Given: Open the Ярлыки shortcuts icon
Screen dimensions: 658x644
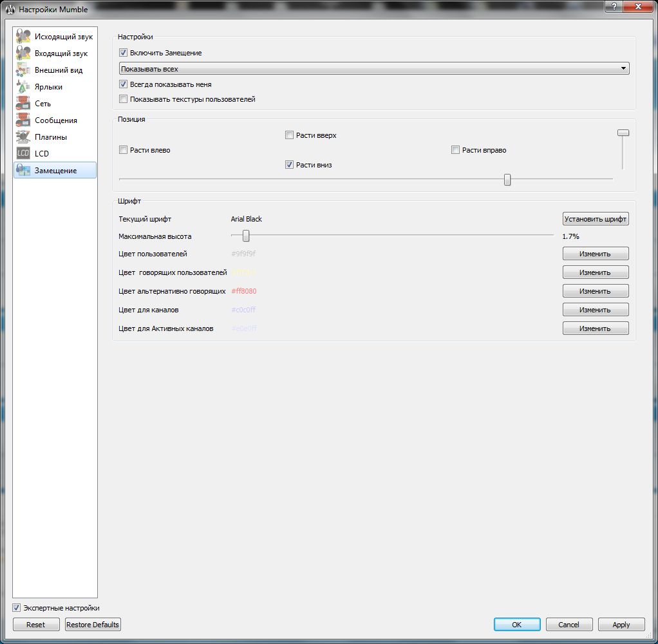Looking at the screenshot, I should [x=24, y=87].
